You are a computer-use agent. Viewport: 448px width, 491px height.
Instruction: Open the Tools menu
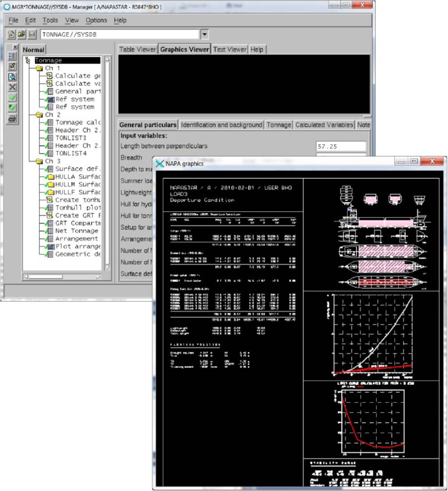(x=50, y=20)
